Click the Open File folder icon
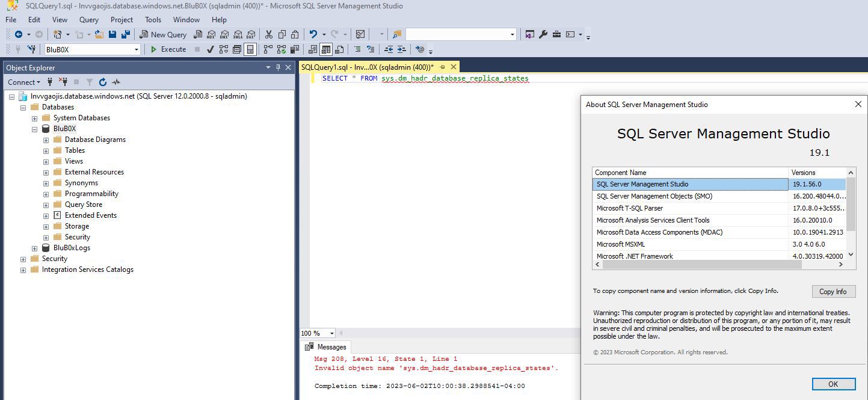 tap(99, 34)
